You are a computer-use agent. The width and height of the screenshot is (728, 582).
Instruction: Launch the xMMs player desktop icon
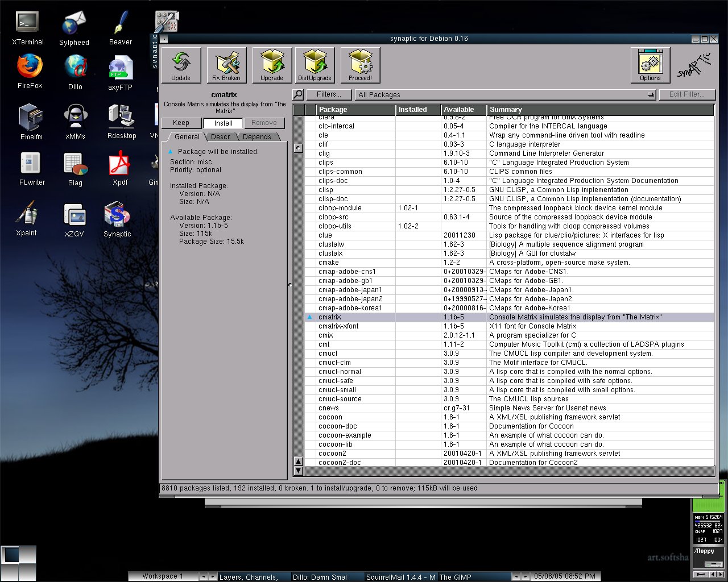click(75, 122)
